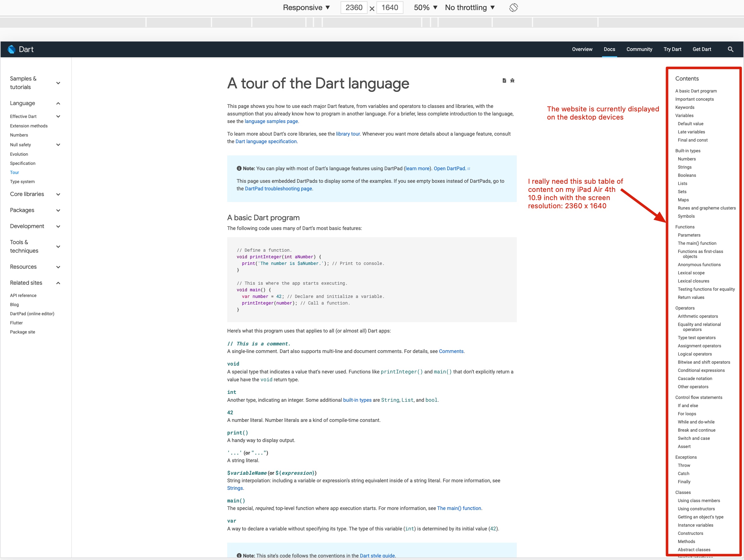Click the bug report icon beside the page title
Image resolution: width=744 pixels, height=560 pixels.
pyautogui.click(x=512, y=80)
